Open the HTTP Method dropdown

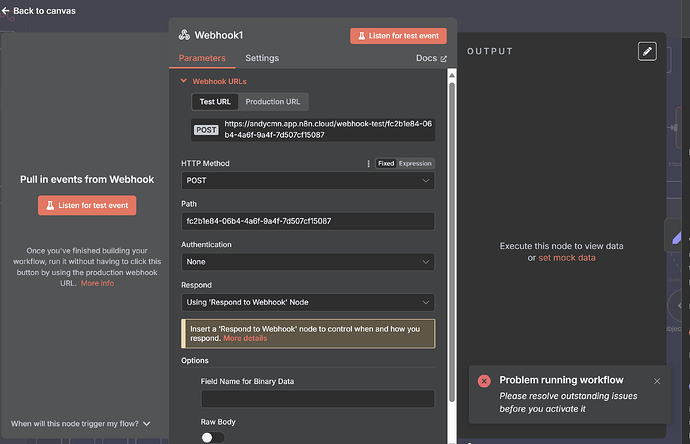click(308, 180)
